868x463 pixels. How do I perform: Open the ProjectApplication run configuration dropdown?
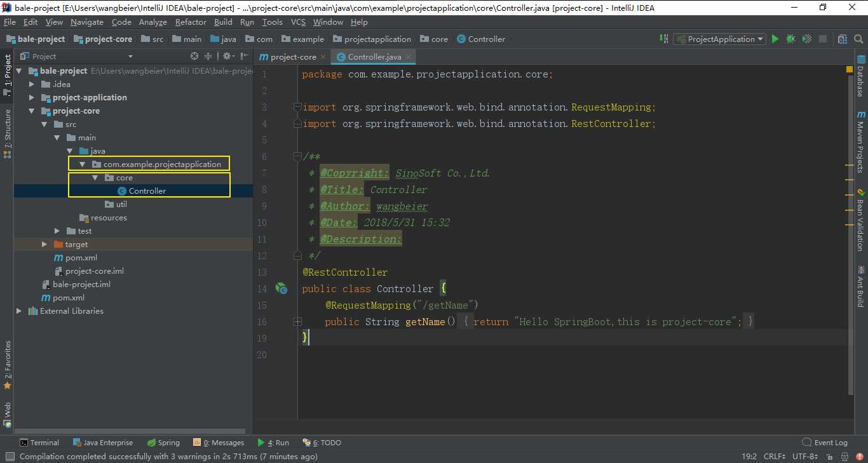720,39
